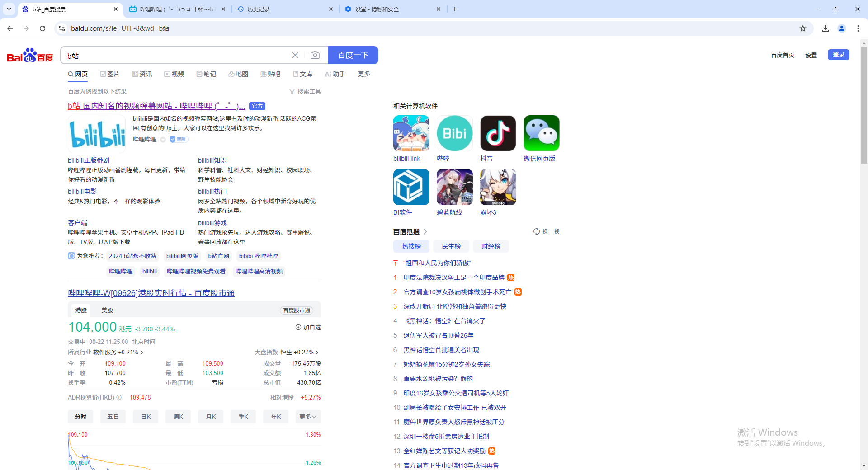Click inside the Baidu search input field
This screenshot has height=470, width=868.
point(176,55)
